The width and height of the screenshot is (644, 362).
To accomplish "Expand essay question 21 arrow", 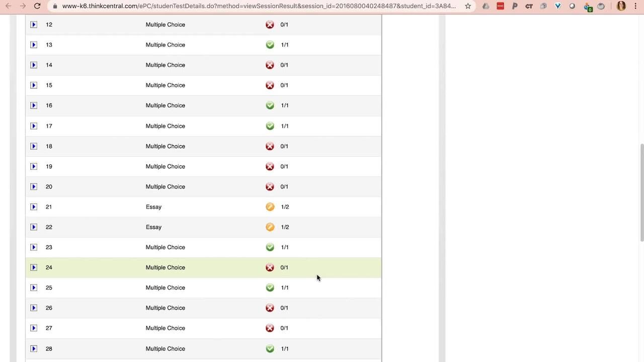I will (34, 207).
